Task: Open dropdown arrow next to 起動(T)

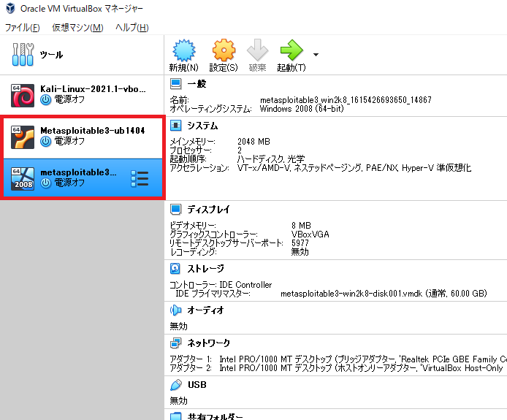Action: point(316,55)
